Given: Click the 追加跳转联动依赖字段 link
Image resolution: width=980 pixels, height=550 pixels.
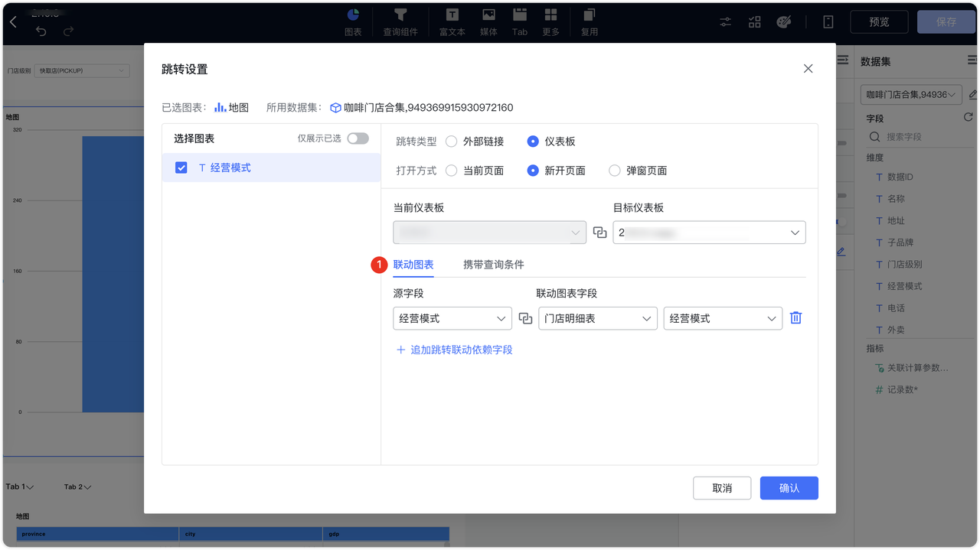Looking at the screenshot, I should point(454,349).
